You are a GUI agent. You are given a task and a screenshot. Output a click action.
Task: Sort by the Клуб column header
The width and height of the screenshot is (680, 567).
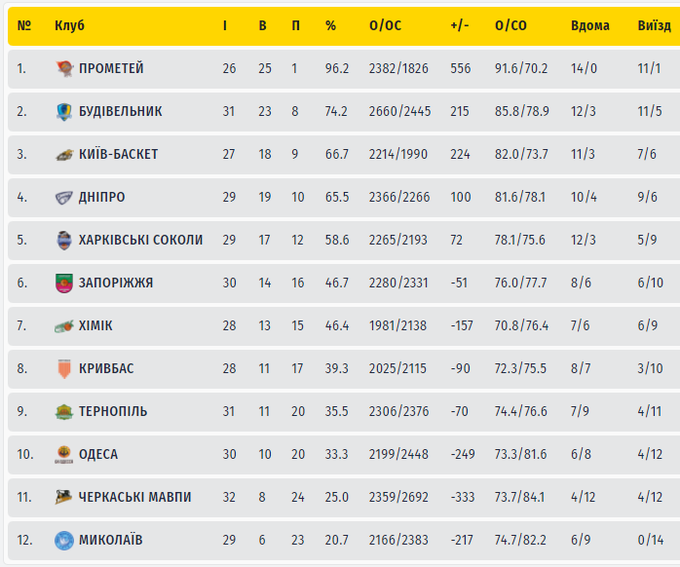pyautogui.click(x=69, y=25)
